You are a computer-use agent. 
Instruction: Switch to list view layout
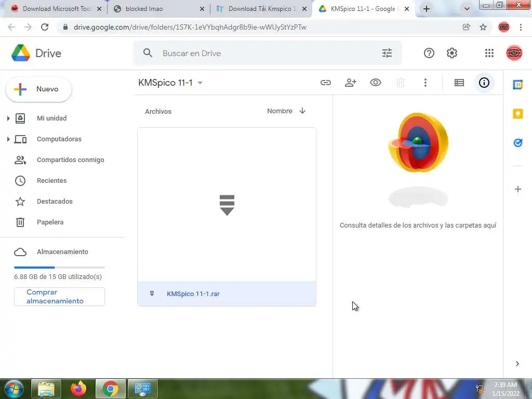pyautogui.click(x=459, y=83)
